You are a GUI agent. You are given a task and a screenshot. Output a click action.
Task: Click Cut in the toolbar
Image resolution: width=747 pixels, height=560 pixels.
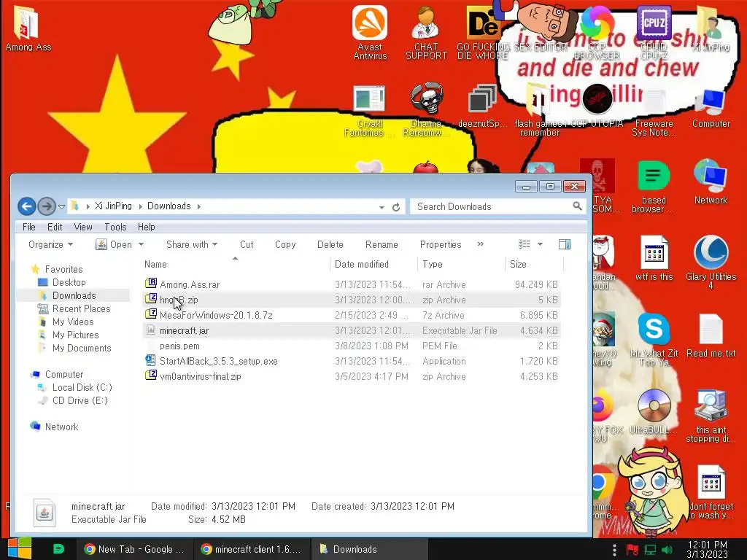[x=247, y=245]
